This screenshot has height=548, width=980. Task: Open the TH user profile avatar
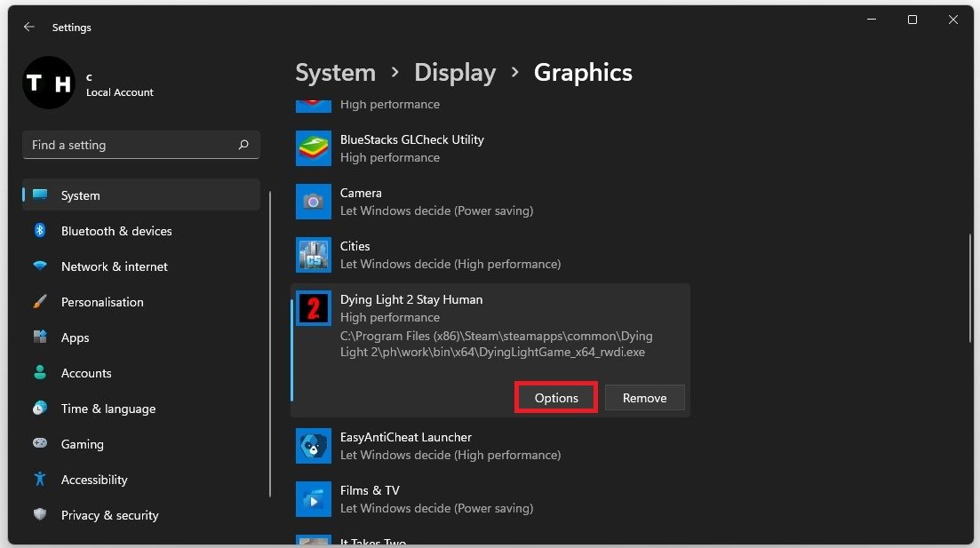[x=49, y=83]
